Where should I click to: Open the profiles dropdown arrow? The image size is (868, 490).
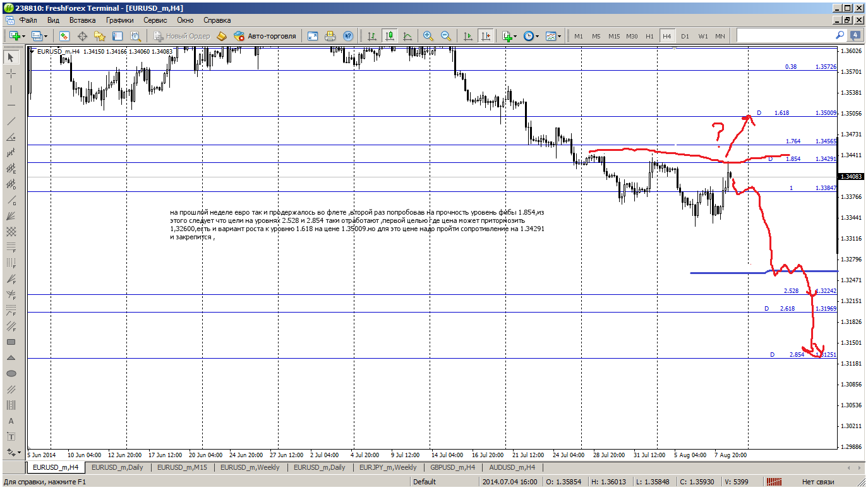(x=45, y=36)
